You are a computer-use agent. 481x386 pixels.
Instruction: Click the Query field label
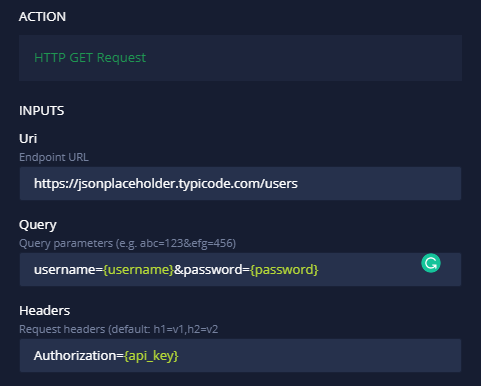(x=38, y=225)
